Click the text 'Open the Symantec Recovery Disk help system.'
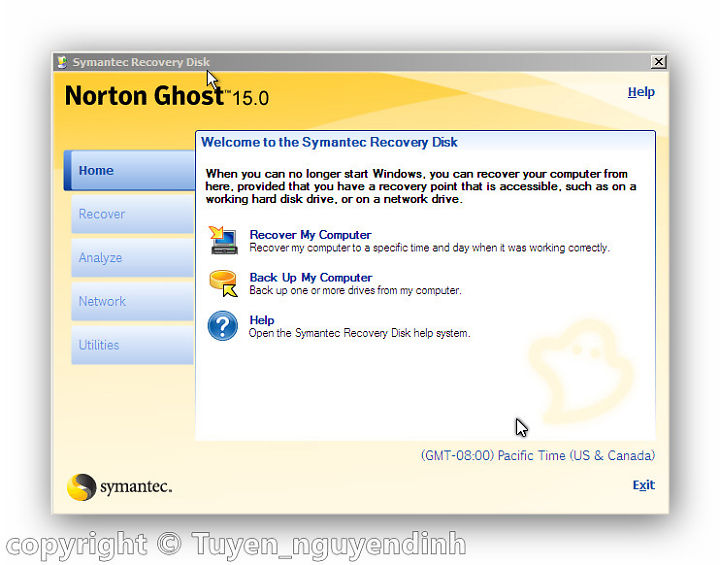720x565 pixels. 360,333
